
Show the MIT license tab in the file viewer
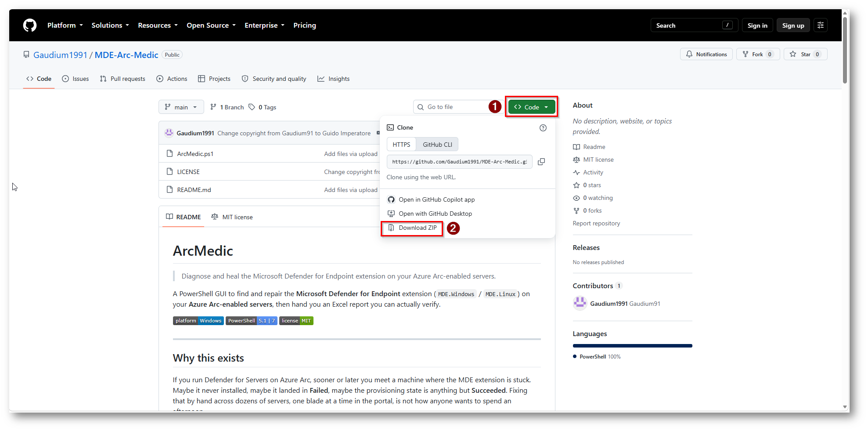click(x=232, y=217)
